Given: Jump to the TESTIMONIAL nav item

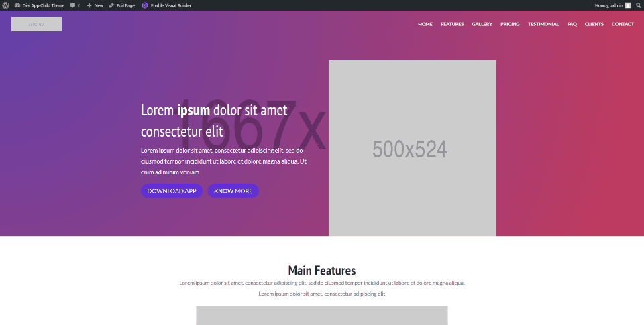Looking at the screenshot, I should (x=543, y=24).
